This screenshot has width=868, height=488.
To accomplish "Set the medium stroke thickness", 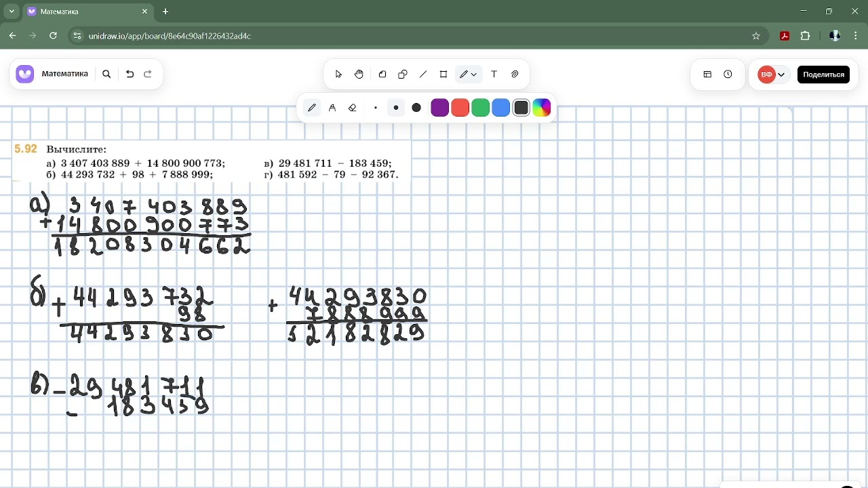I will tap(396, 108).
